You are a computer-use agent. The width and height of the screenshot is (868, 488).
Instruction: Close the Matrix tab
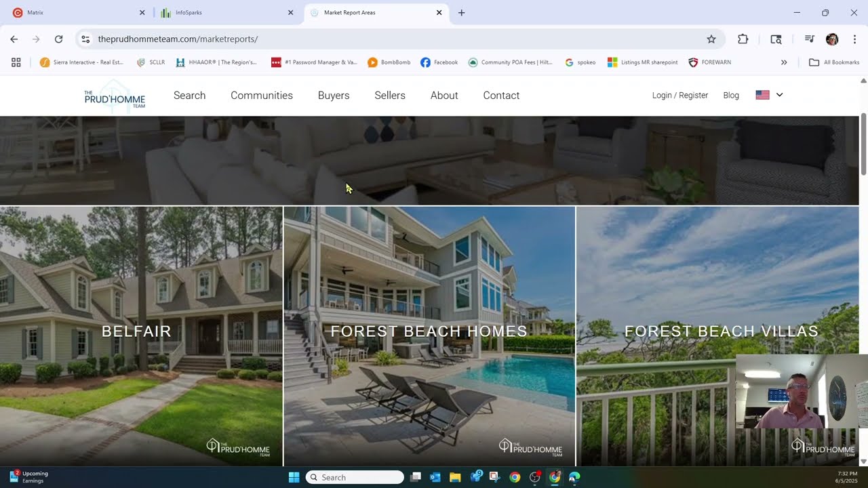[142, 12]
